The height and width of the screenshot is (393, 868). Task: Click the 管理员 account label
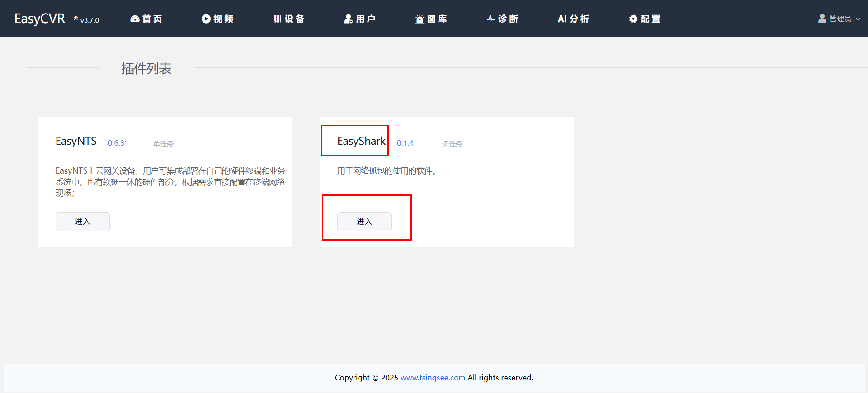840,19
